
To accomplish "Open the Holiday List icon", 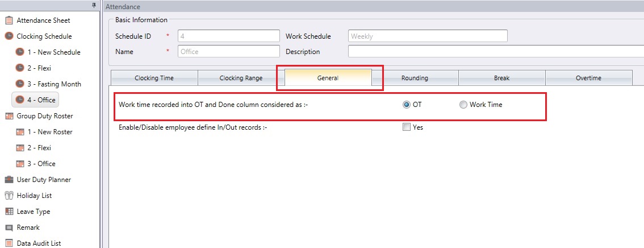I will tap(9, 196).
